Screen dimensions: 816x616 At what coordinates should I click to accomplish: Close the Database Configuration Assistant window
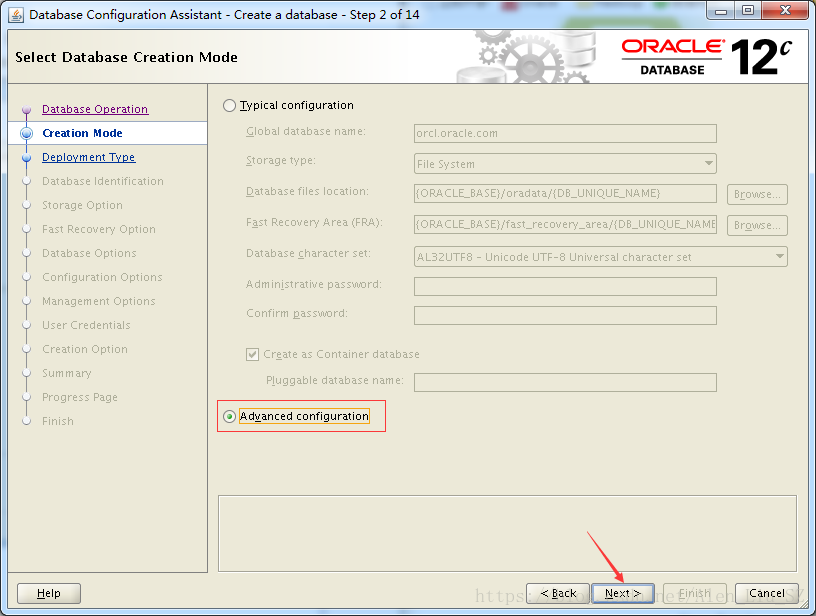[x=785, y=11]
